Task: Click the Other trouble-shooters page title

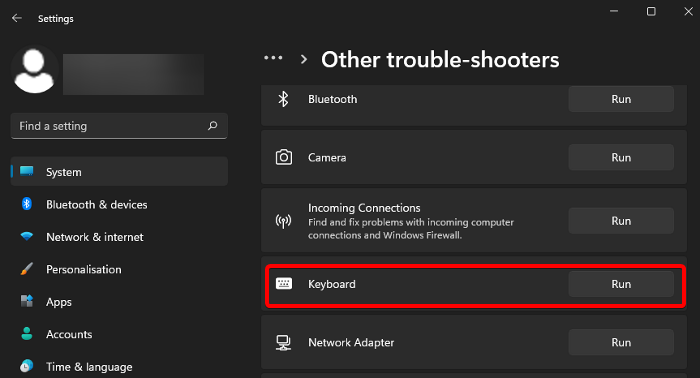Action: pyautogui.click(x=440, y=59)
